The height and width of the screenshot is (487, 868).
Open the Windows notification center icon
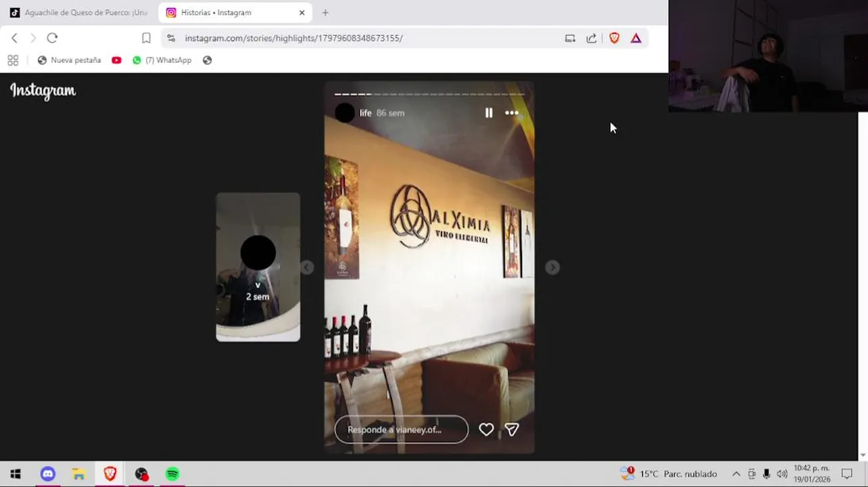pyautogui.click(x=847, y=474)
